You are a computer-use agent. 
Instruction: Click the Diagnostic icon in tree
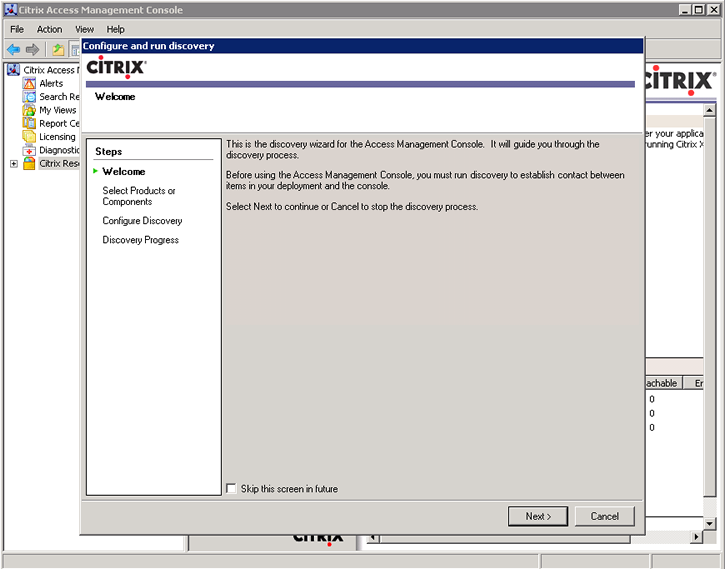point(29,150)
